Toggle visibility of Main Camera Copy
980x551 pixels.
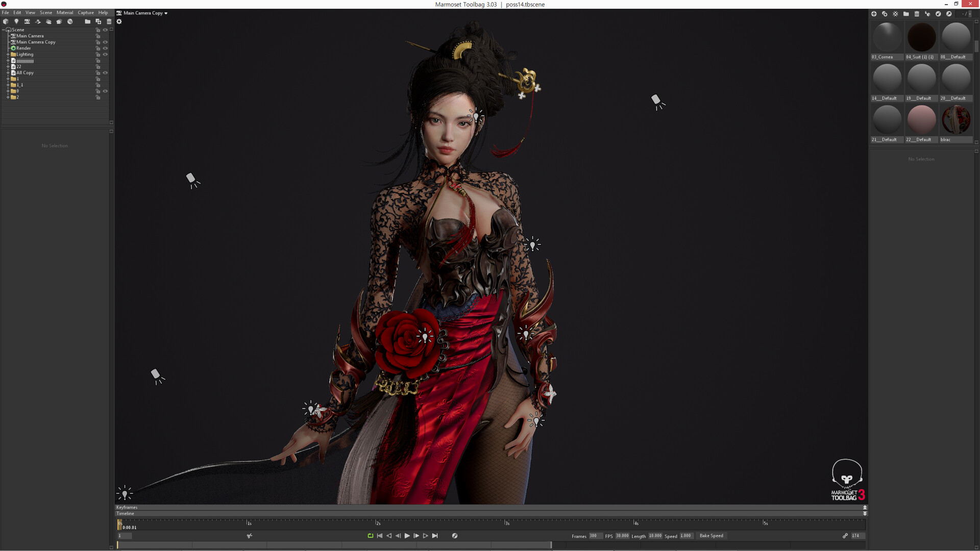(105, 42)
